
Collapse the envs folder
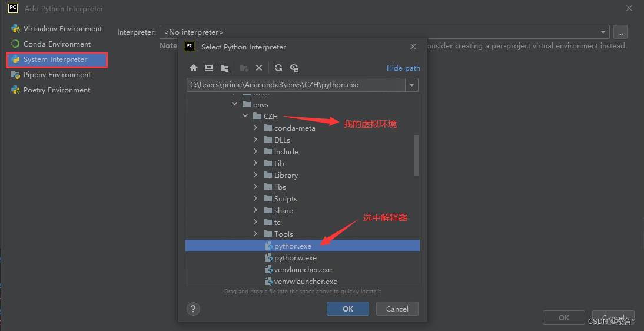click(x=234, y=104)
